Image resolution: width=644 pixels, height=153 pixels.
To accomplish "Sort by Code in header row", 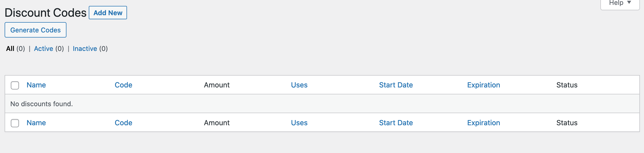I will (x=123, y=85).
